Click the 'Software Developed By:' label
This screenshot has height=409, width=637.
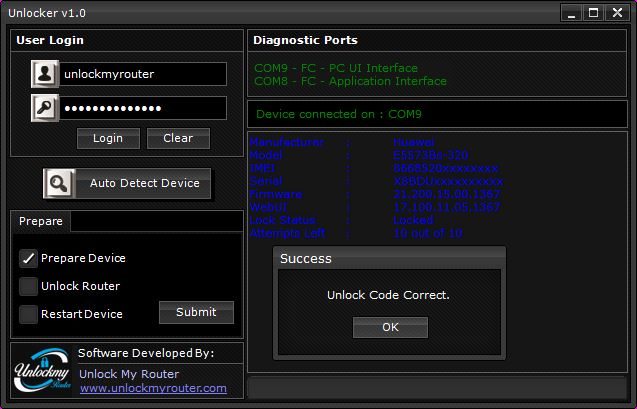click(x=146, y=353)
